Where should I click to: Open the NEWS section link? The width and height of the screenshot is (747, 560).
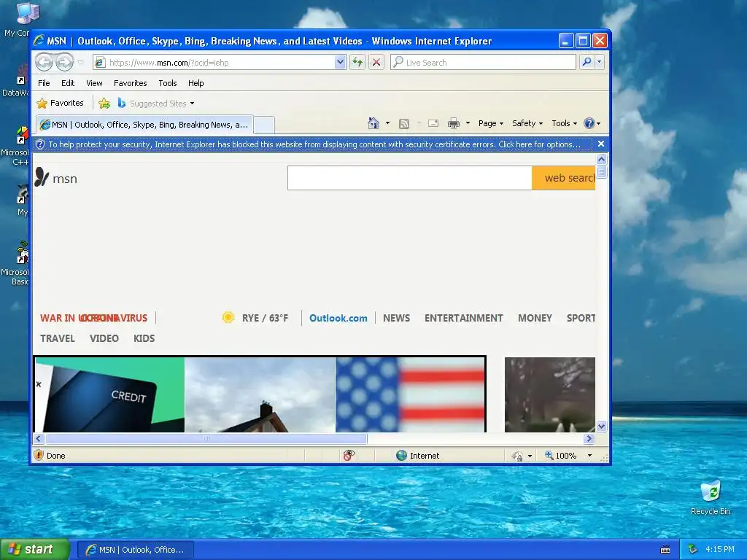(x=396, y=318)
